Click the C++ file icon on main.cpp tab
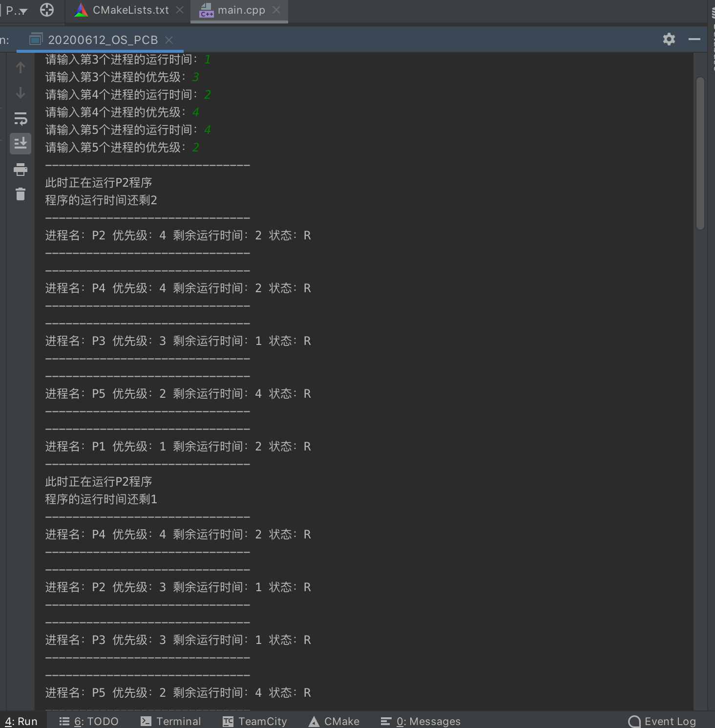The image size is (715, 728). (207, 10)
